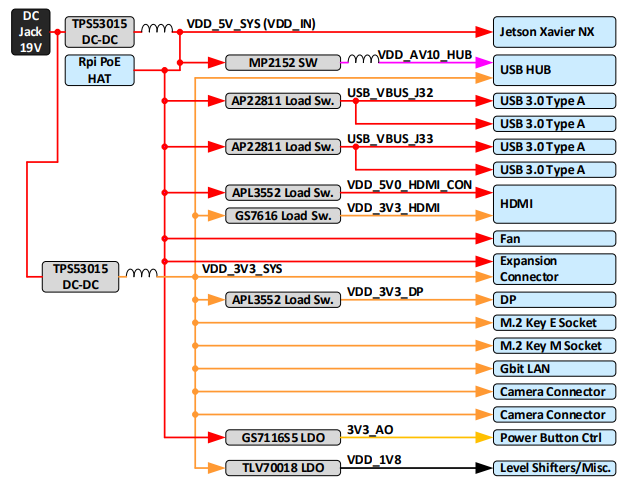Click the large HDMI output block
The width and height of the screenshot is (628, 492).
click(x=554, y=204)
